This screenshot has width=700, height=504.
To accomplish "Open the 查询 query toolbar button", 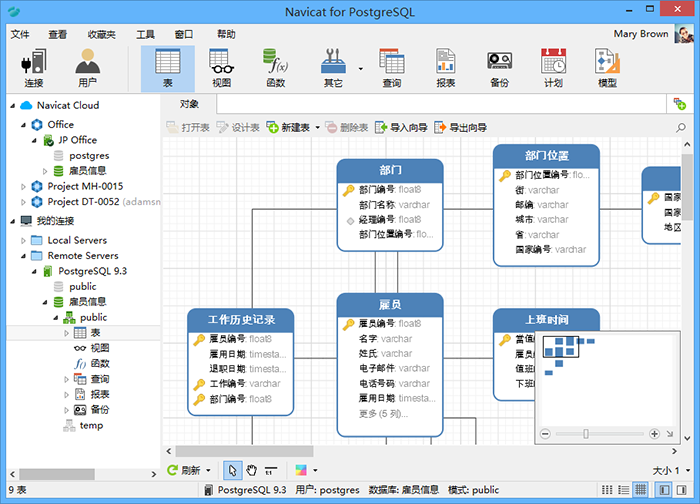I will click(x=392, y=68).
